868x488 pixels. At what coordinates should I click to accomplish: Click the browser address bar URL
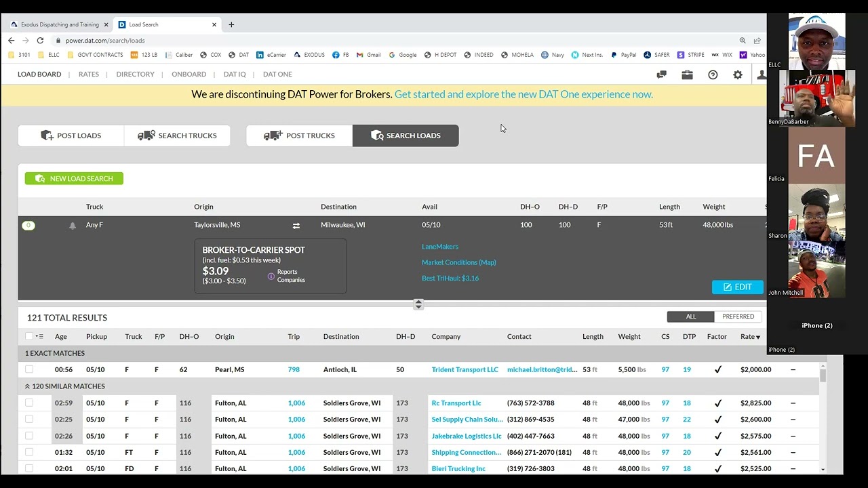coord(105,41)
